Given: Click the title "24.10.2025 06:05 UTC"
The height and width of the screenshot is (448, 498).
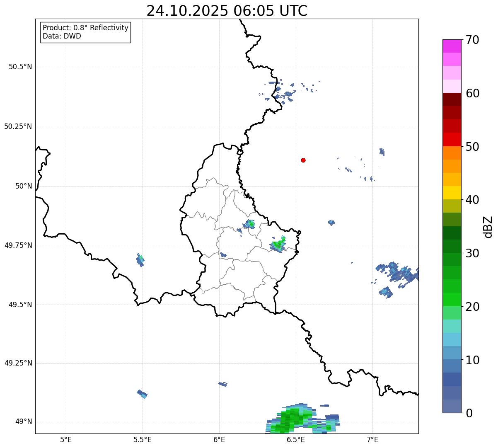Looking at the screenshot, I should pos(227,11).
